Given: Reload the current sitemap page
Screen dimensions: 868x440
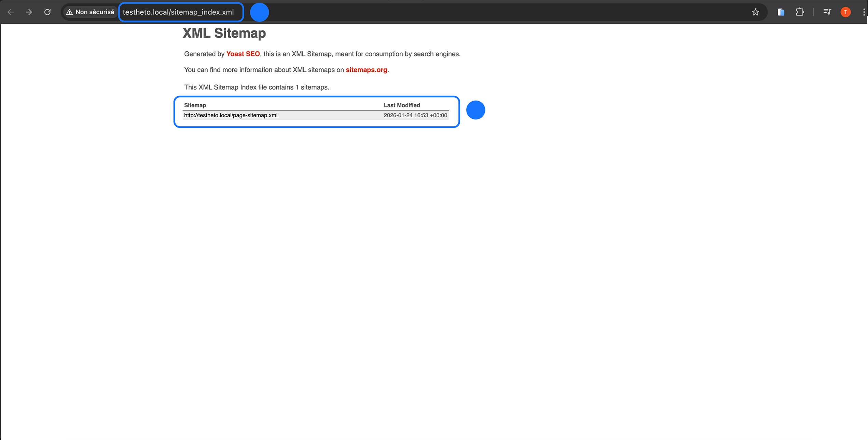Looking at the screenshot, I should point(47,12).
